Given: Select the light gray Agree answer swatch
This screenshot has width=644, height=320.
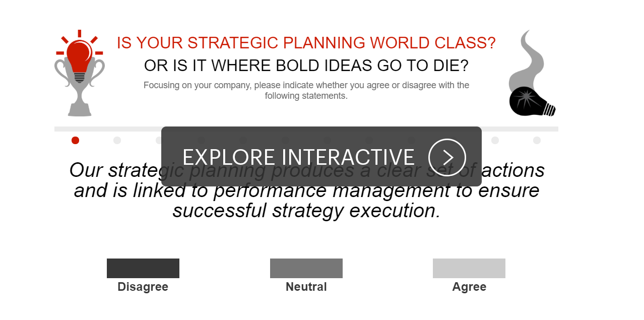Looking at the screenshot, I should tap(469, 268).
